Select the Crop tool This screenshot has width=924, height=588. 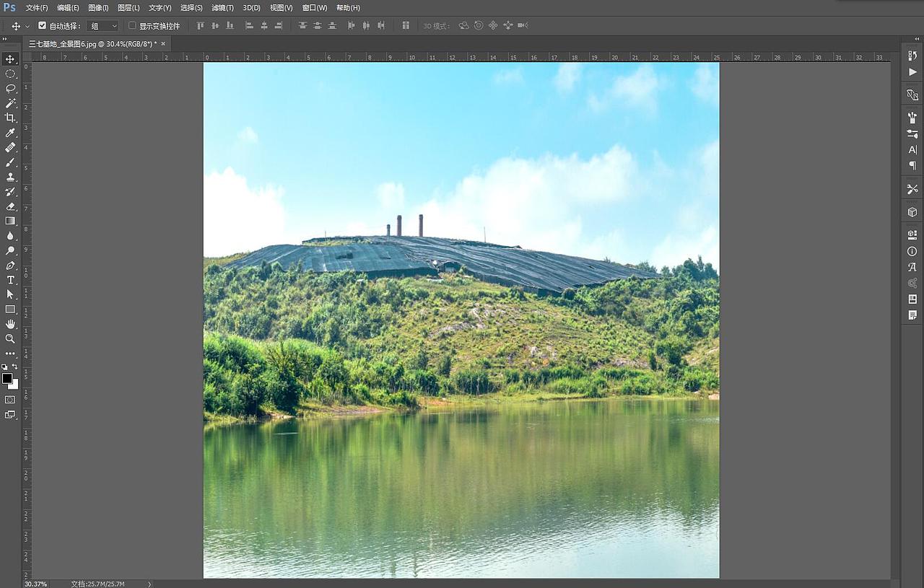tap(10, 118)
